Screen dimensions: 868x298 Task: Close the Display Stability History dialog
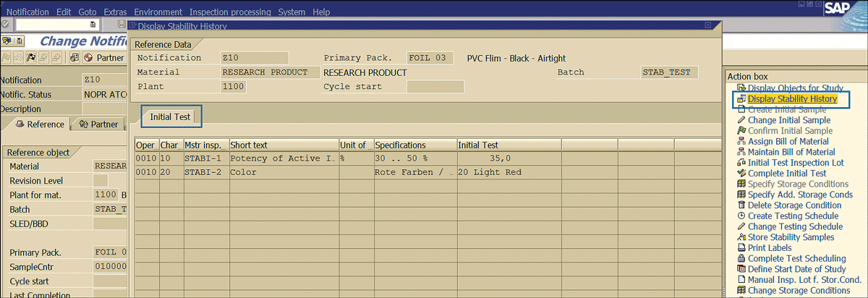(x=708, y=25)
